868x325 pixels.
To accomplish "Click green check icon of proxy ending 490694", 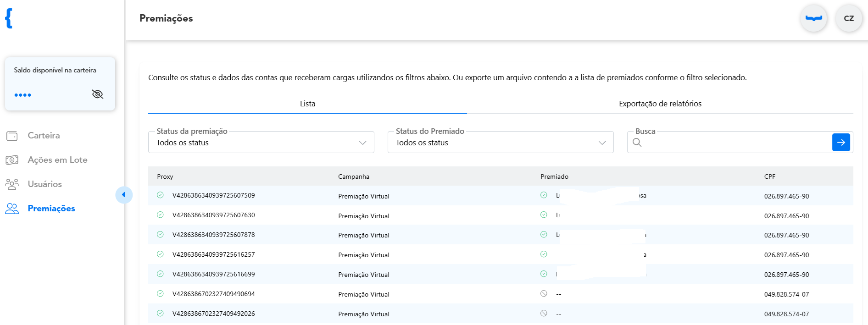I will pos(160,294).
